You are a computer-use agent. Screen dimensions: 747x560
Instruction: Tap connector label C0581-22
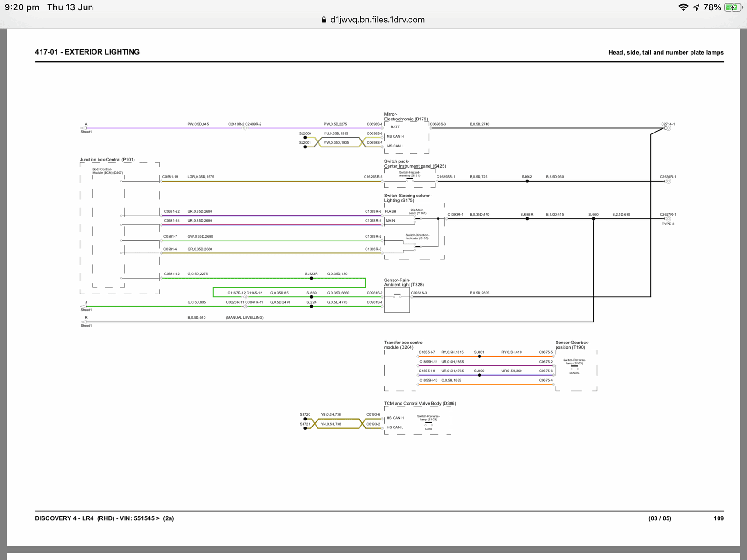[x=172, y=211]
